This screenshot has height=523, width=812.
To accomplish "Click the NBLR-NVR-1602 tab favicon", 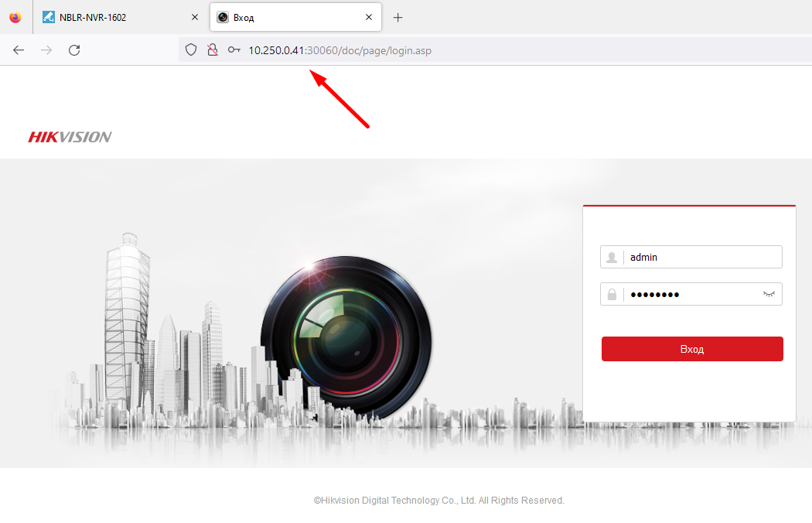I will tap(49, 17).
